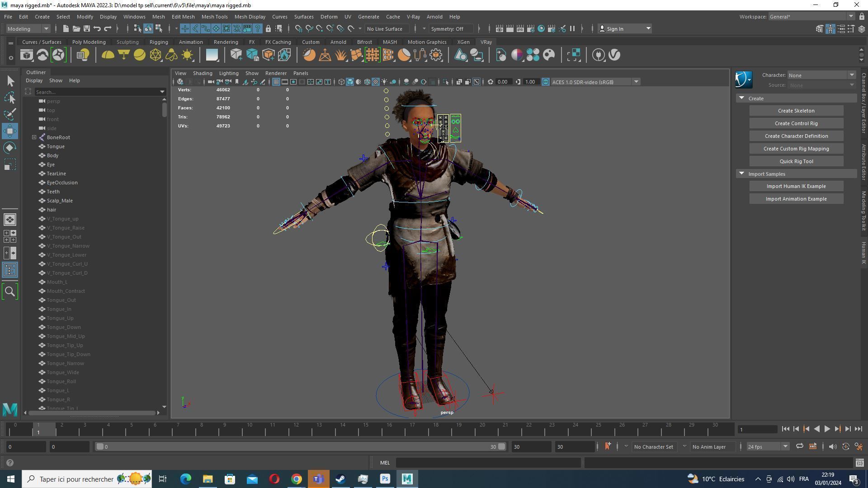Open render view icon in status line

point(500,28)
